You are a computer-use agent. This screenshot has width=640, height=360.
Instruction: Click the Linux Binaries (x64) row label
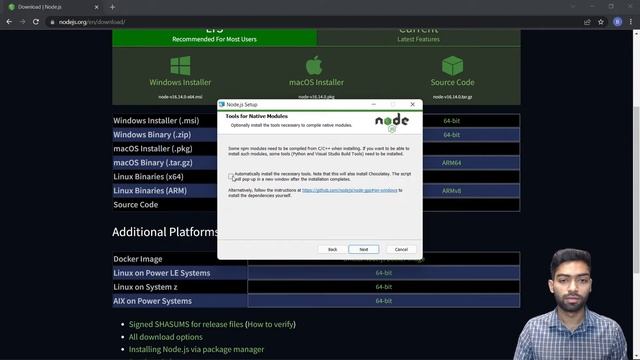click(148, 176)
